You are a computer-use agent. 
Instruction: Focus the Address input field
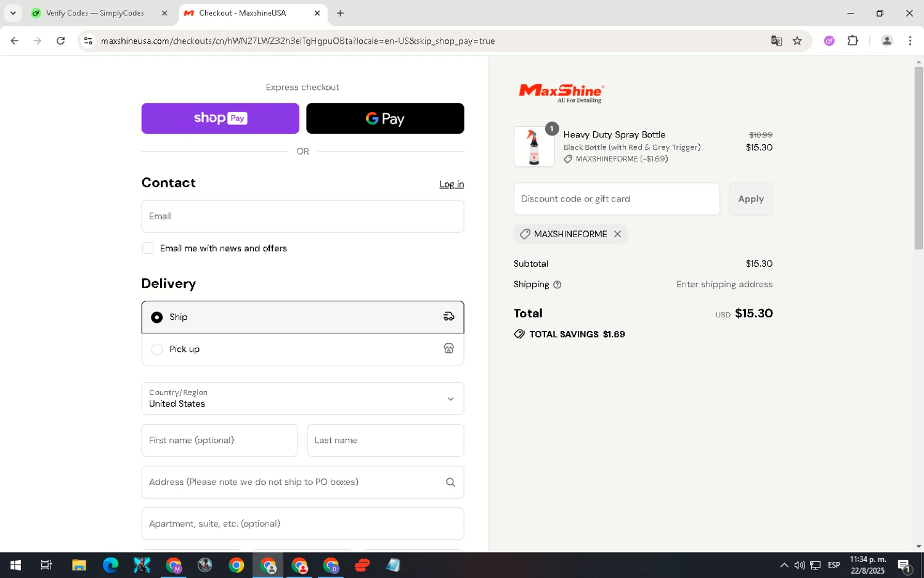302,482
